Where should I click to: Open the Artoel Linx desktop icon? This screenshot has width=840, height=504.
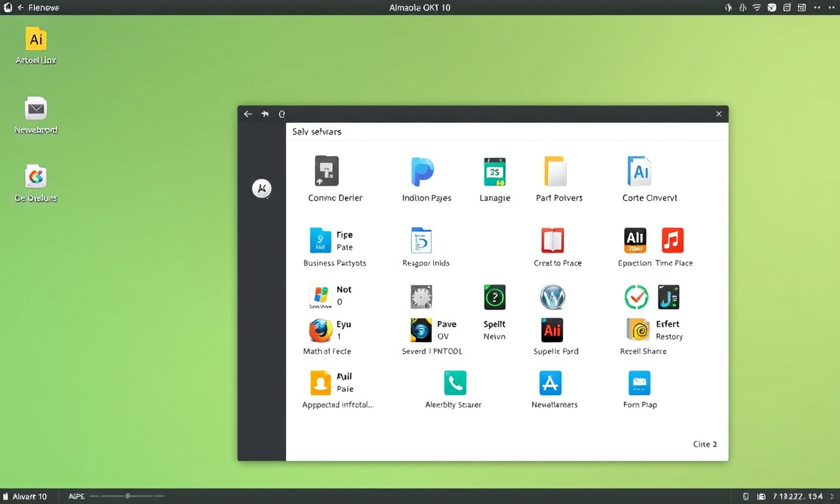point(36,39)
